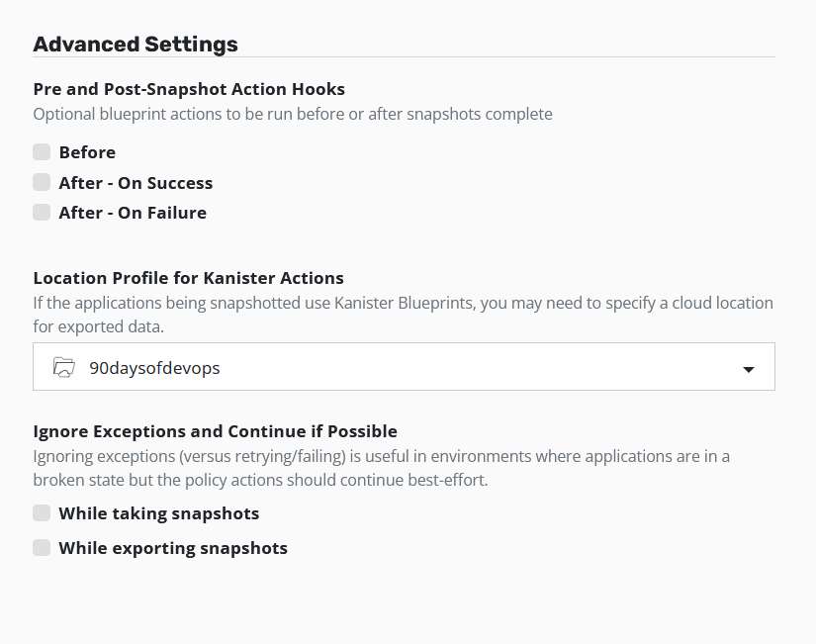
Task: Click the "While taking snapshots" label
Action: click(158, 513)
